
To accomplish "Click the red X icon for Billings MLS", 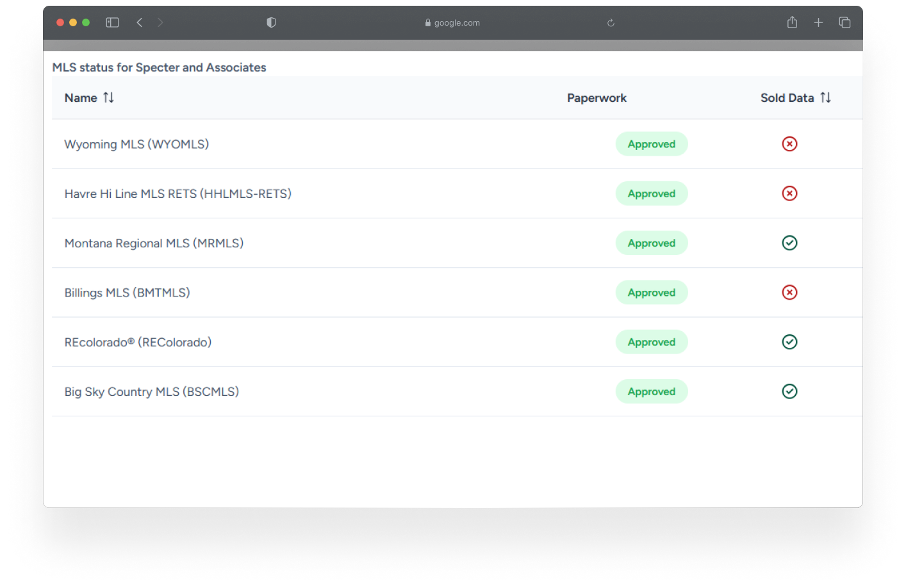I will (789, 293).
